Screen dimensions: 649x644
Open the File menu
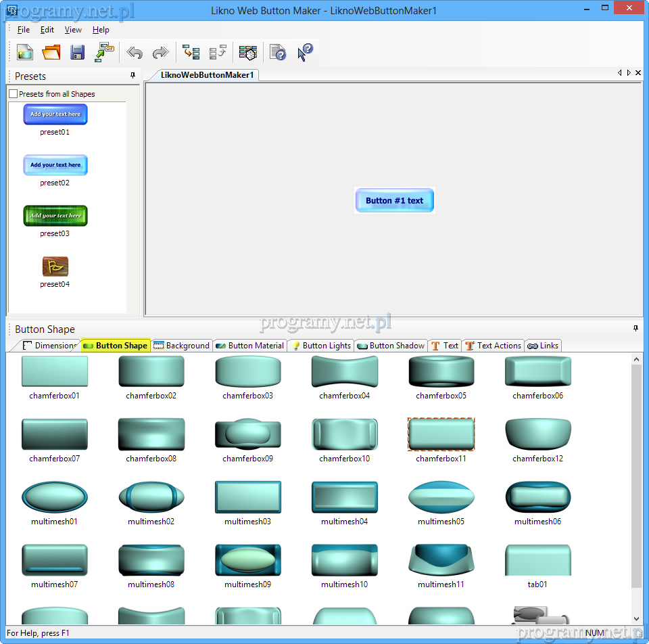(x=24, y=30)
